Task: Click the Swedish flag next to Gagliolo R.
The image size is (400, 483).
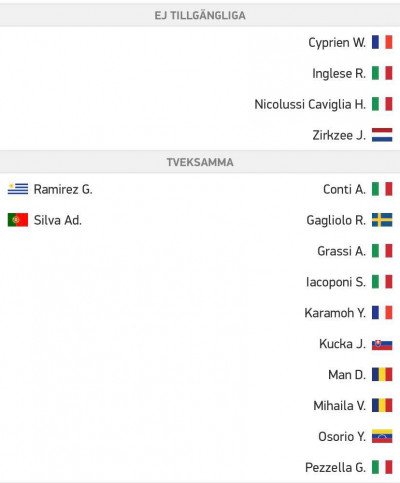Action: click(x=382, y=220)
